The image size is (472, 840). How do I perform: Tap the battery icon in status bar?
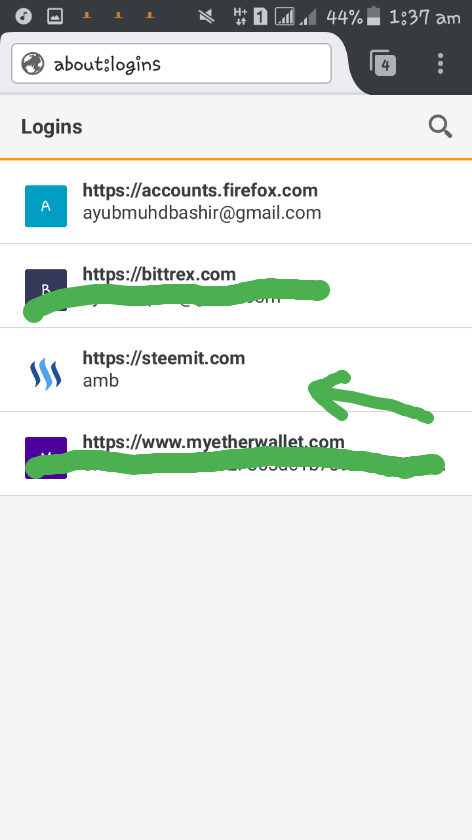tap(373, 17)
